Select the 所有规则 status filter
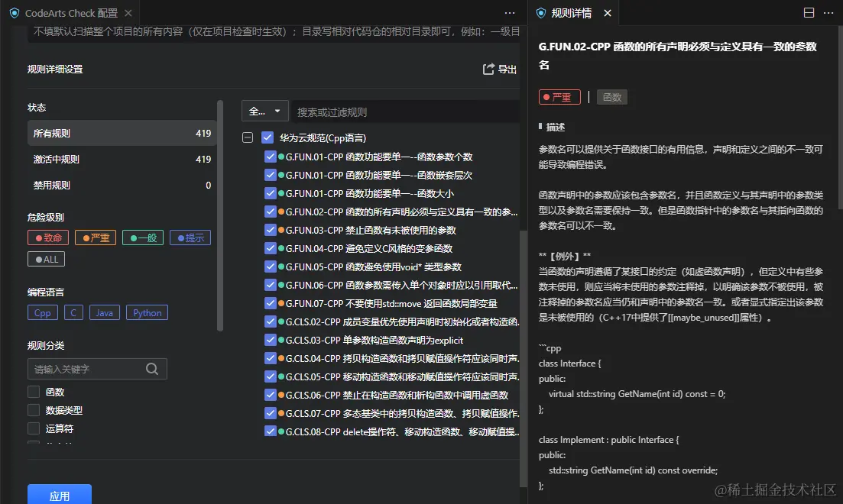 pos(122,133)
